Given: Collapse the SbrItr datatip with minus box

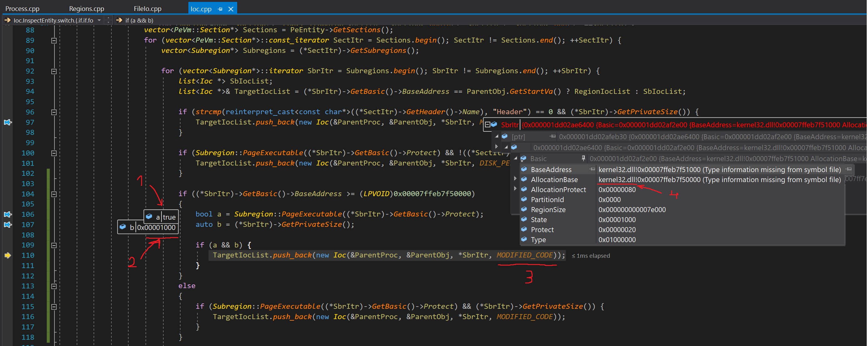Looking at the screenshot, I should click(487, 125).
